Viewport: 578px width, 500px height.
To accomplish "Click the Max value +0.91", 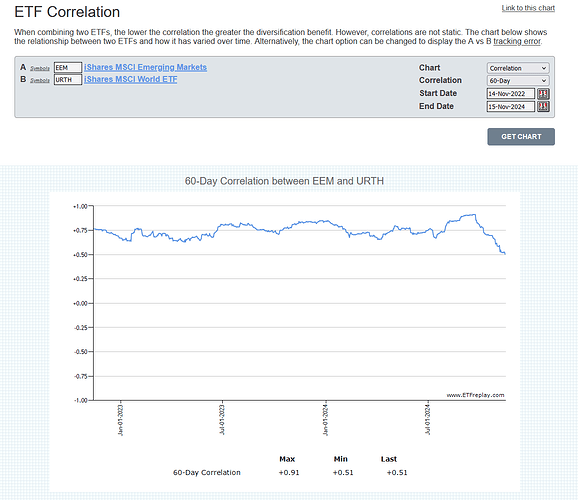I will click(289, 472).
